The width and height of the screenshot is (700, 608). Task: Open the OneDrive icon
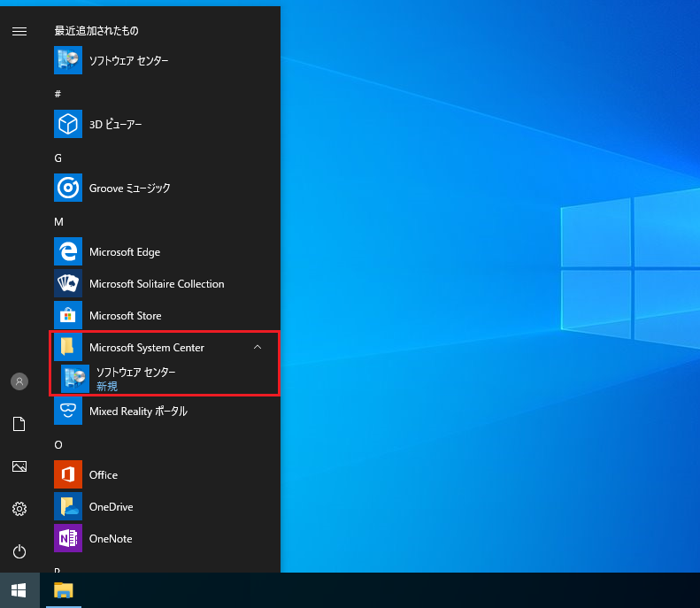click(68, 506)
